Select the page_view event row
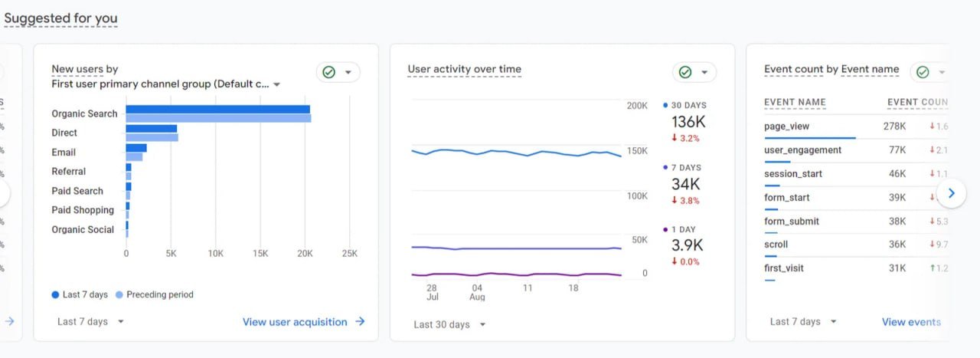The width and height of the screenshot is (980, 358). (x=856, y=126)
